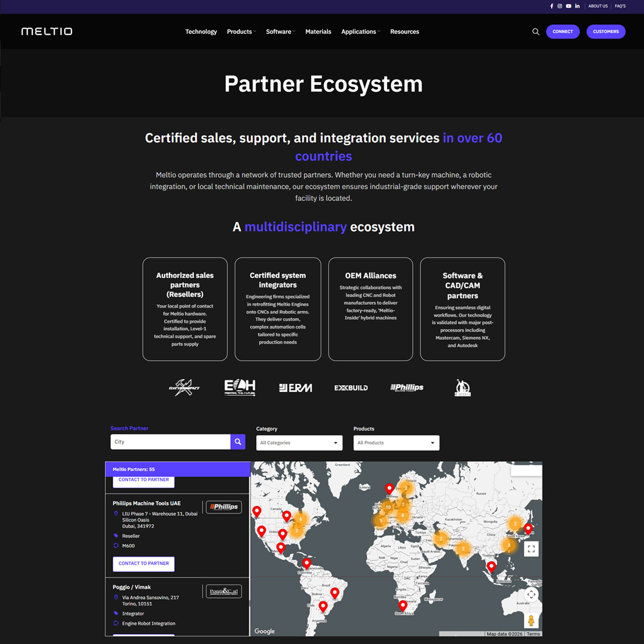Open the YouTube channel icon
The image size is (644, 644).
(568, 6)
